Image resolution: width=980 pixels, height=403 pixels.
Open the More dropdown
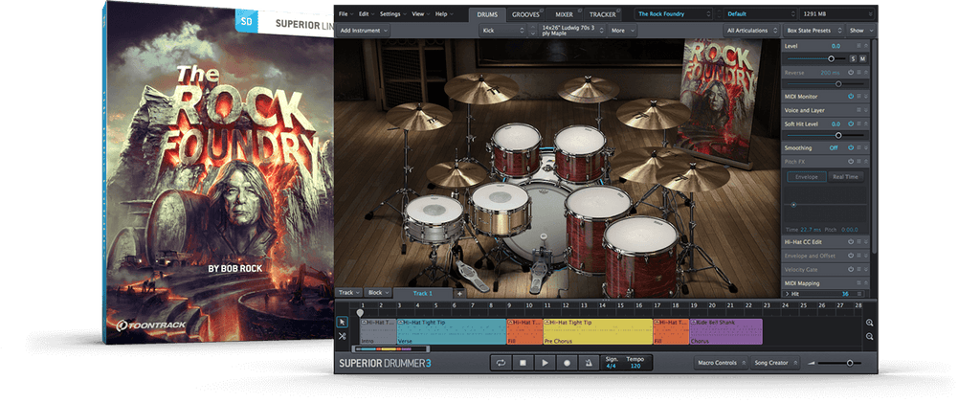coord(621,30)
